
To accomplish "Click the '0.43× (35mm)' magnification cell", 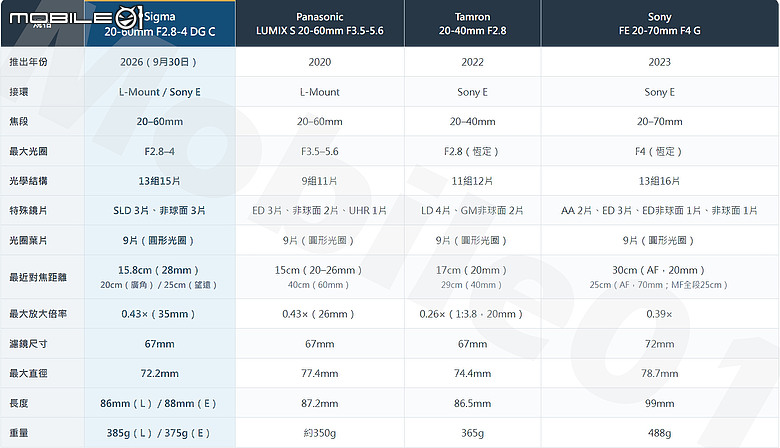I will (159, 314).
